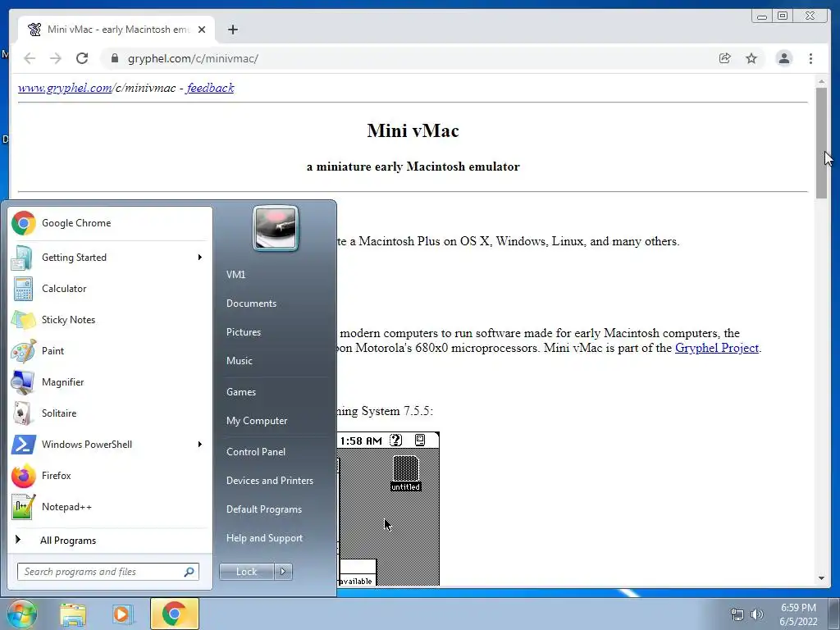The height and width of the screenshot is (630, 840).
Task: Click the Windows Start orb
Action: (21, 614)
